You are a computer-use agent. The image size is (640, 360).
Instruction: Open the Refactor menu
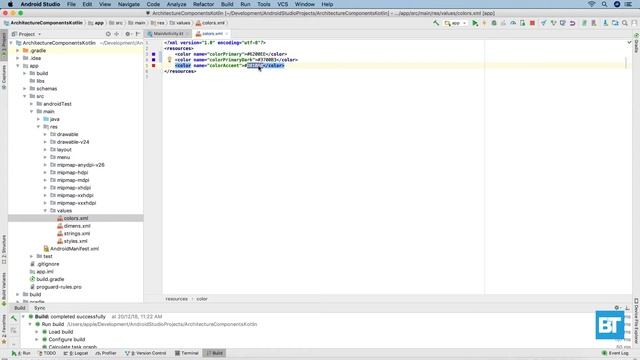(x=203, y=4)
